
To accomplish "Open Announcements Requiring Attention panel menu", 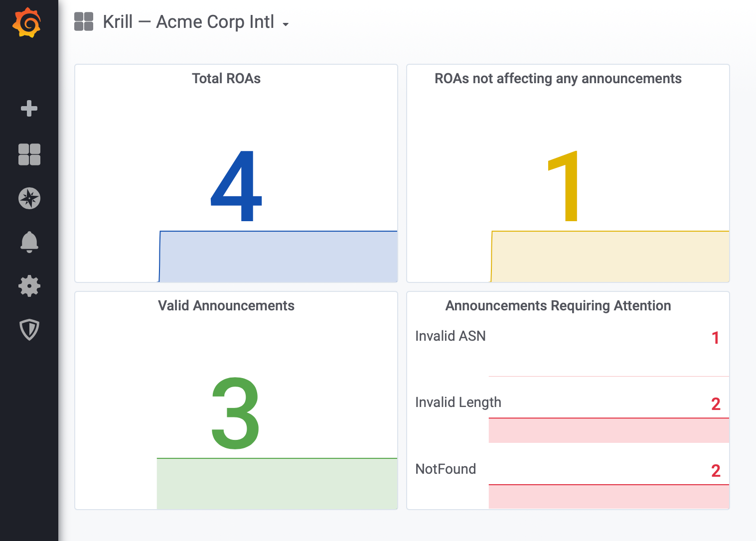I will pos(558,306).
